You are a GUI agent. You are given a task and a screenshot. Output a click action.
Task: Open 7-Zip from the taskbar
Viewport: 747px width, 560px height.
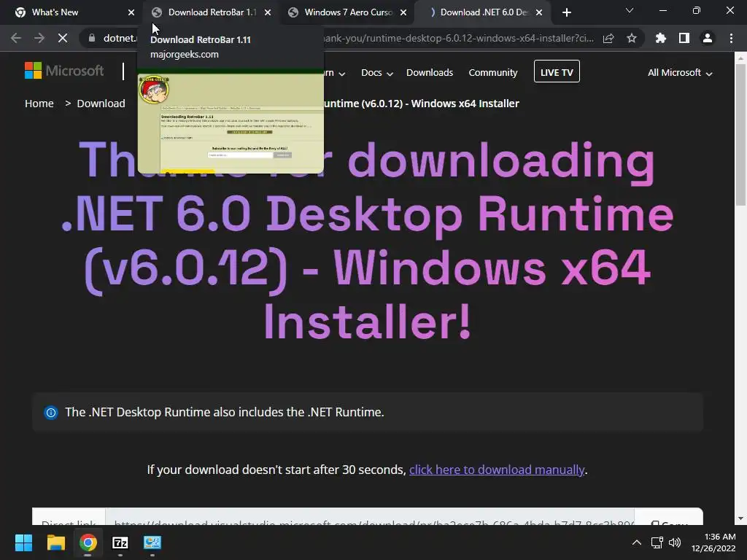[120, 542]
